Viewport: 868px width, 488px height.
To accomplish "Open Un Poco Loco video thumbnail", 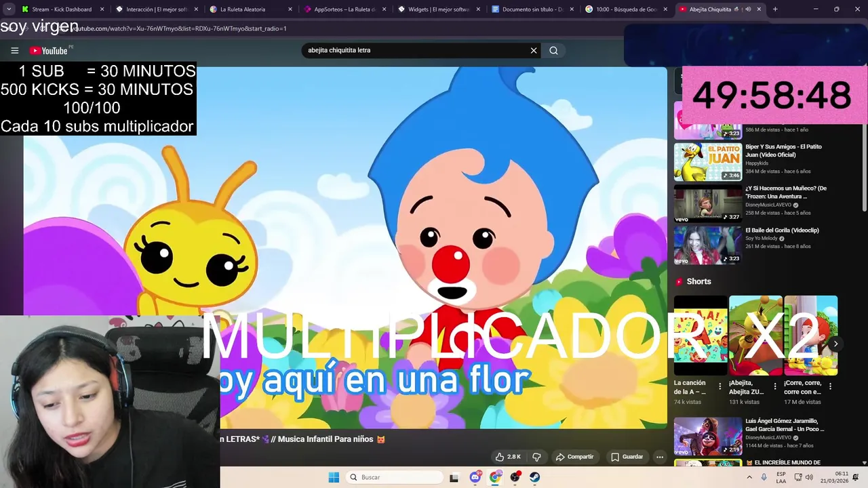I will [x=708, y=436].
